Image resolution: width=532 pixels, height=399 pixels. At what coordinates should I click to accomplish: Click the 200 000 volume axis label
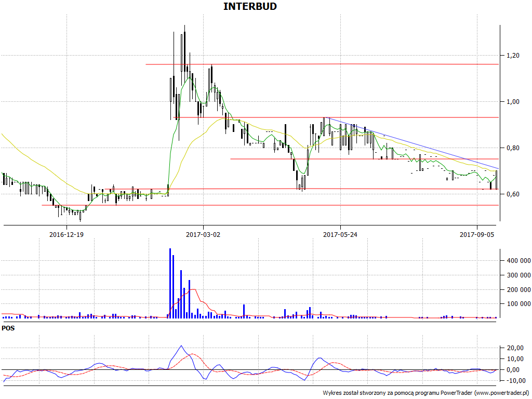point(518,289)
